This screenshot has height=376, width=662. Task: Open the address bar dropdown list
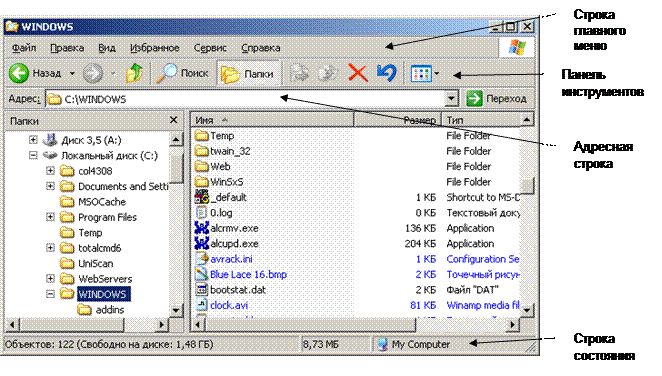pyautogui.click(x=451, y=99)
